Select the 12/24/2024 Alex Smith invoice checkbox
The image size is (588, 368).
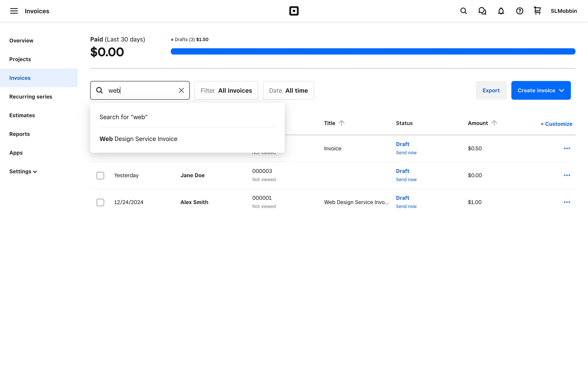click(x=100, y=202)
